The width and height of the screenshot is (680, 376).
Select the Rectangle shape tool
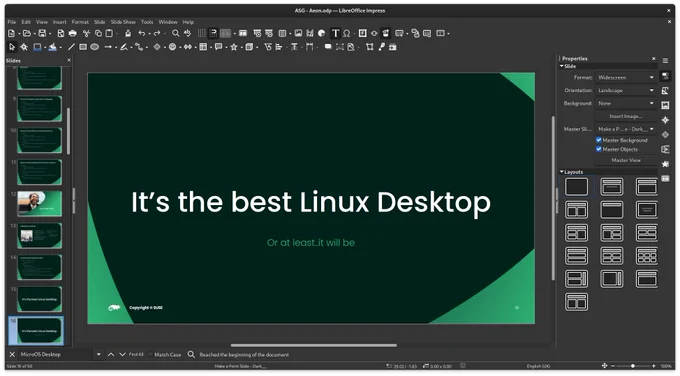[83, 47]
